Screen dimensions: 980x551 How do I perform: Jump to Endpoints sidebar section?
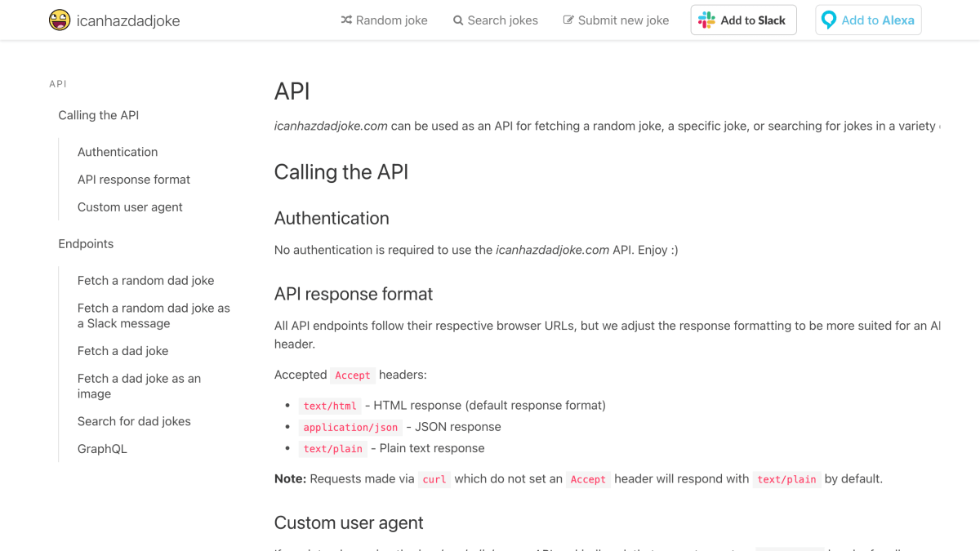(x=86, y=244)
